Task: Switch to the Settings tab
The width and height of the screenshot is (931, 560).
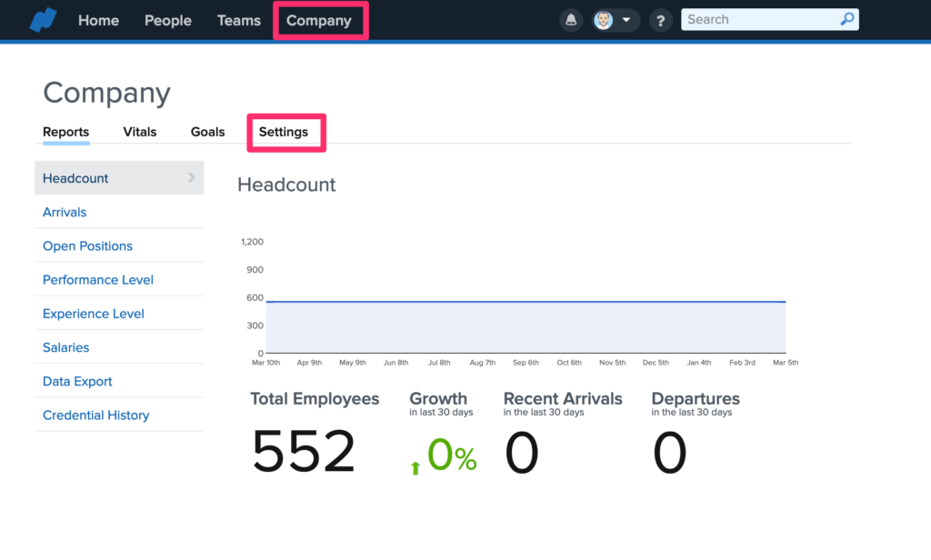Action: coord(284,132)
